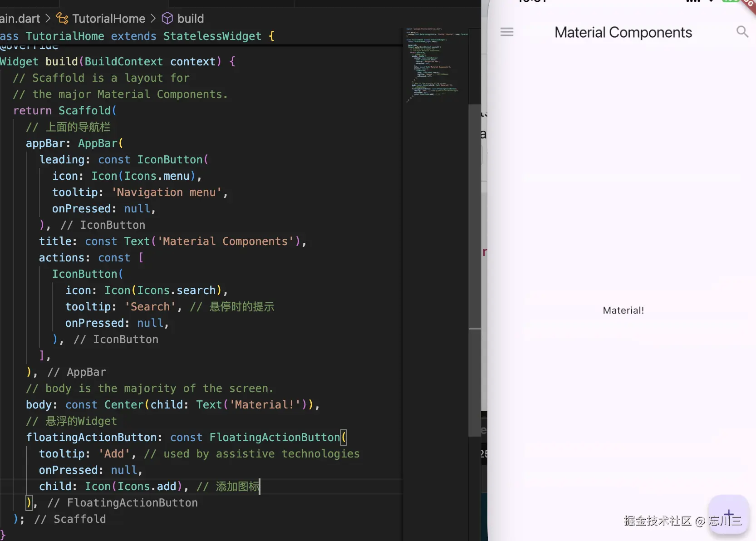This screenshot has height=541, width=756.
Task: Click 'icon: Icon(Icons.menu),' code line
Action: (127, 176)
